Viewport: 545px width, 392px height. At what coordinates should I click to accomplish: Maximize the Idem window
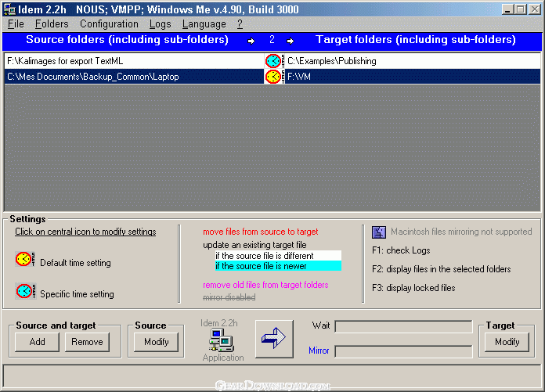[x=520, y=9]
